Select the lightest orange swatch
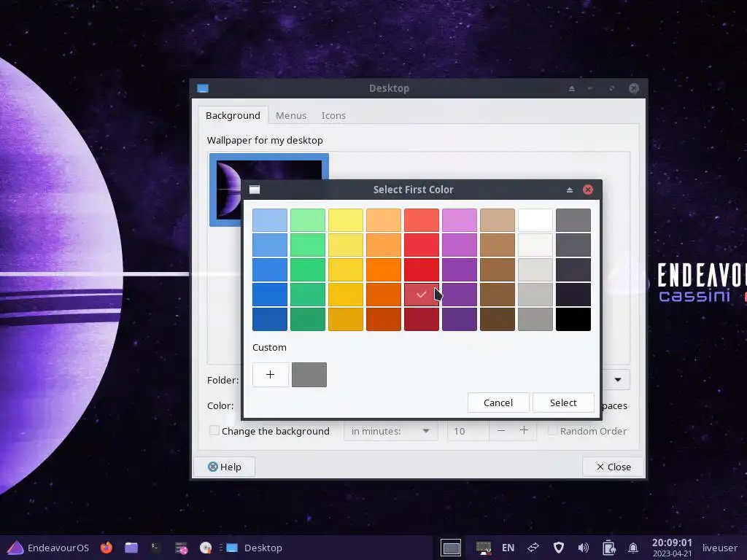This screenshot has width=747, height=560. pos(384,220)
